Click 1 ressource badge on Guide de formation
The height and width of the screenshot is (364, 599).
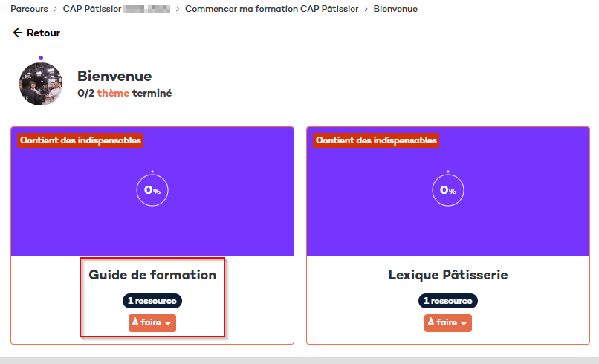(x=152, y=301)
